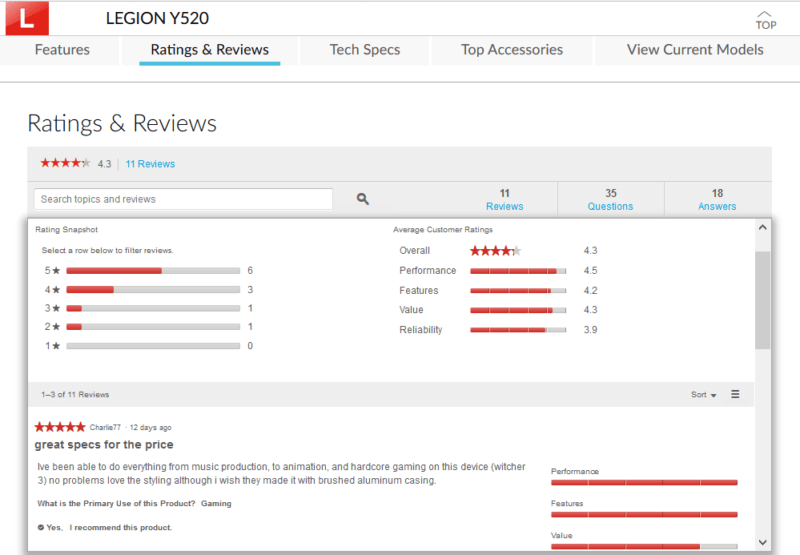This screenshot has width=800, height=555.
Task: Click the Performance 4.5 average rating bar
Action: [518, 271]
